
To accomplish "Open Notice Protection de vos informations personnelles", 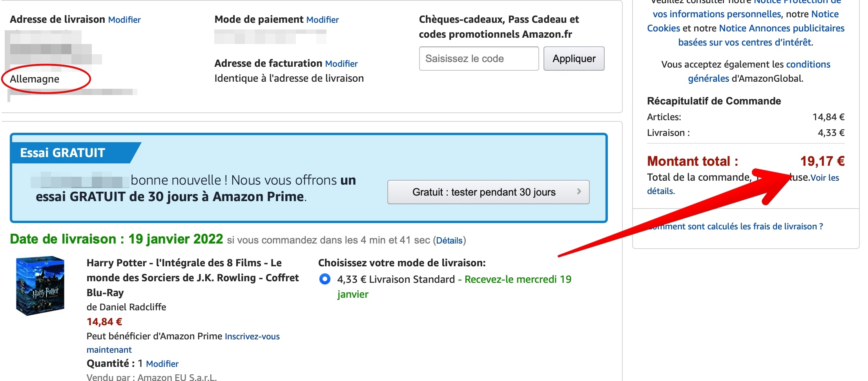I will (717, 14).
